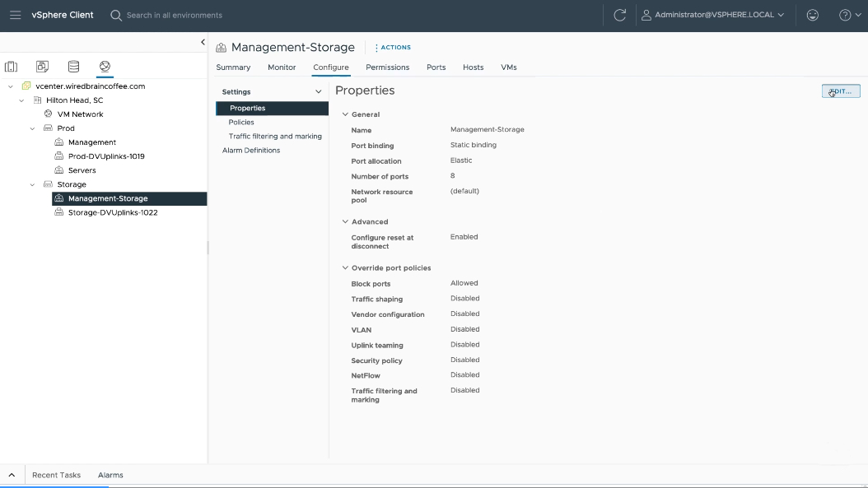Collapse the left navigation panel
868x488 pixels.
[x=203, y=42]
